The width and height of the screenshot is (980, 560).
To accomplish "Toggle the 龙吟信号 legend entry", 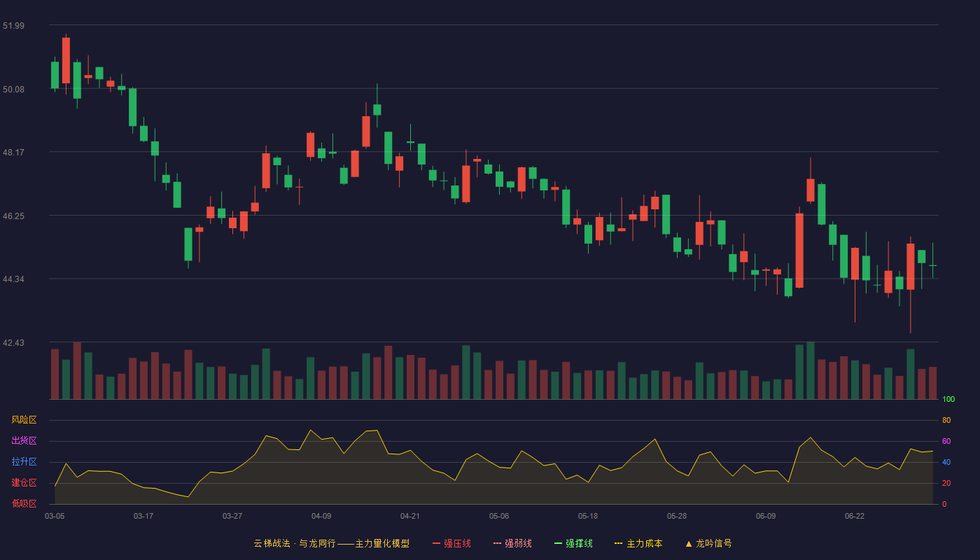I will [708, 543].
